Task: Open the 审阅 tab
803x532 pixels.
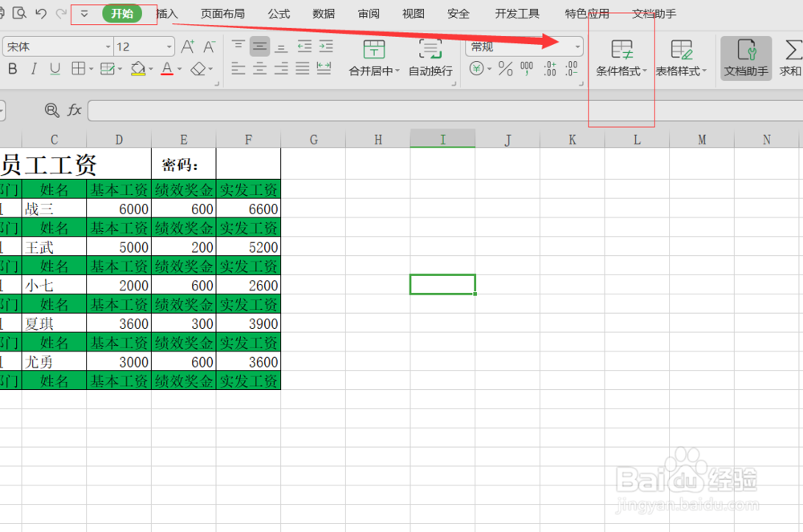Action: point(369,14)
